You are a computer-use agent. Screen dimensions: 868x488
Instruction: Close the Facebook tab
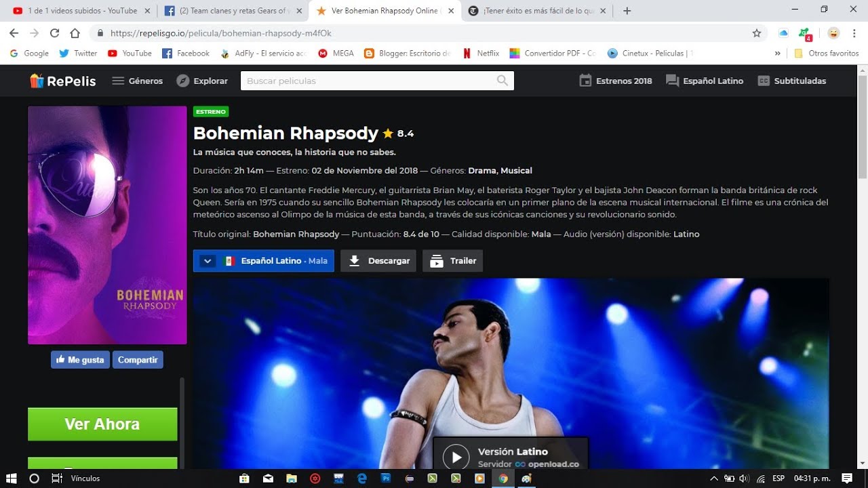click(x=298, y=11)
